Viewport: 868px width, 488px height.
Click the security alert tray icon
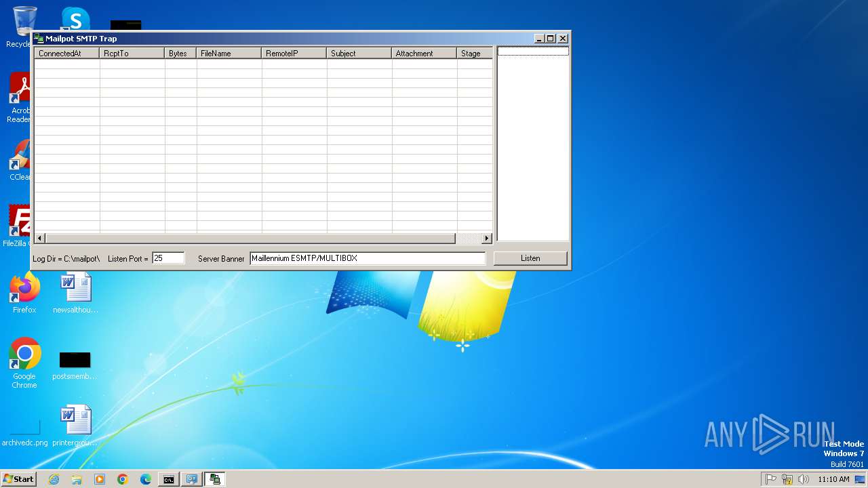[x=787, y=479]
